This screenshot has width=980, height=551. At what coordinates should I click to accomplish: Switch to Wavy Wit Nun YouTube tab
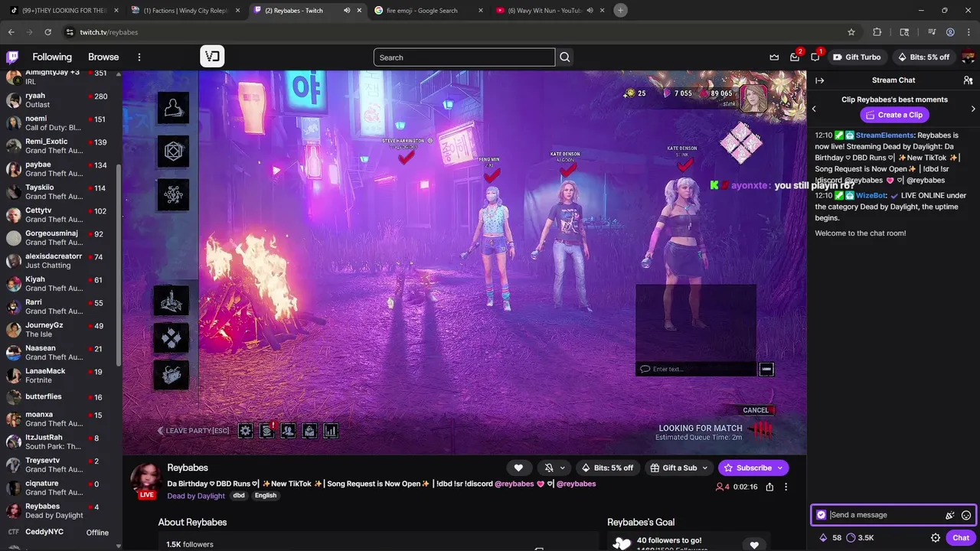[x=549, y=11]
